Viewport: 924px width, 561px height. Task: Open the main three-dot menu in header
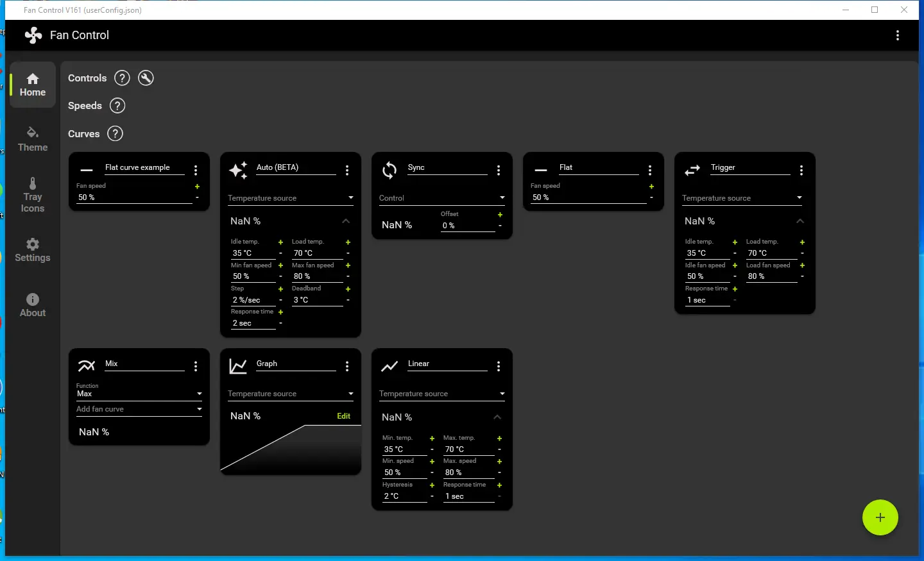tap(898, 36)
